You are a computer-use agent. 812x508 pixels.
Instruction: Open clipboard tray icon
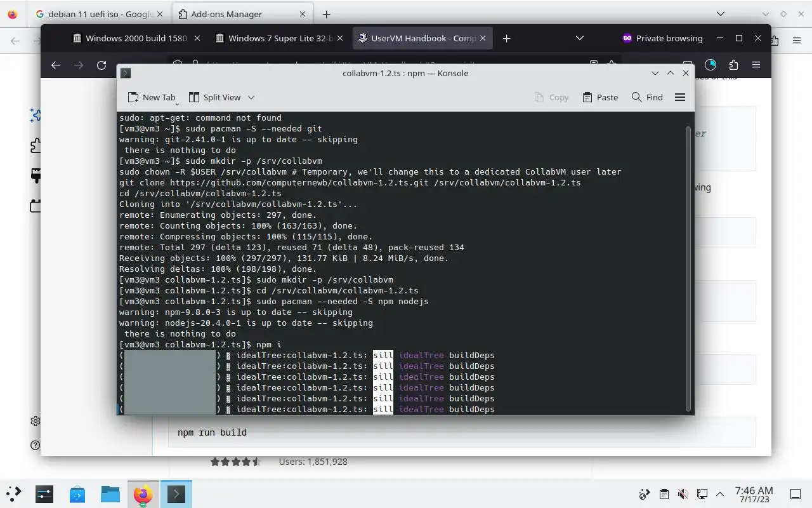[x=664, y=494]
